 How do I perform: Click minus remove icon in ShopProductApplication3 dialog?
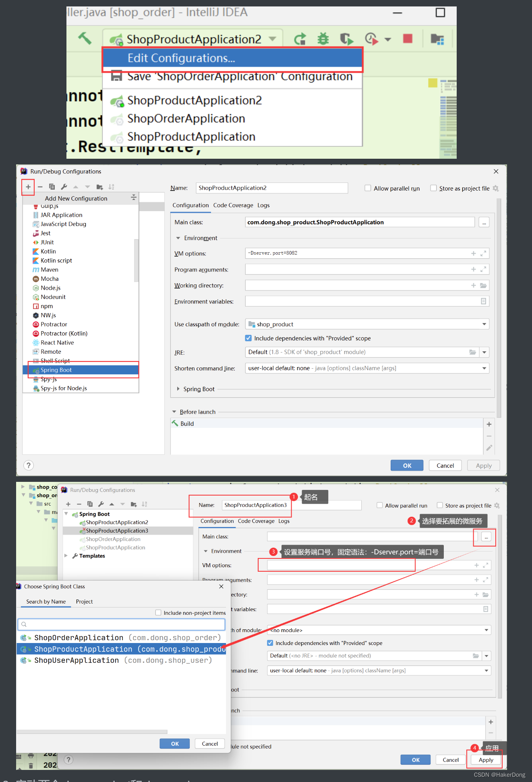click(x=79, y=504)
